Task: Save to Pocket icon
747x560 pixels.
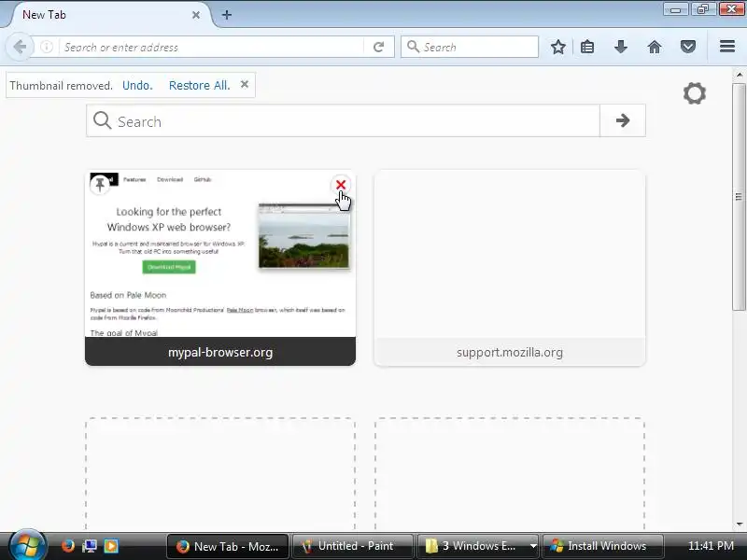Action: click(x=688, y=47)
